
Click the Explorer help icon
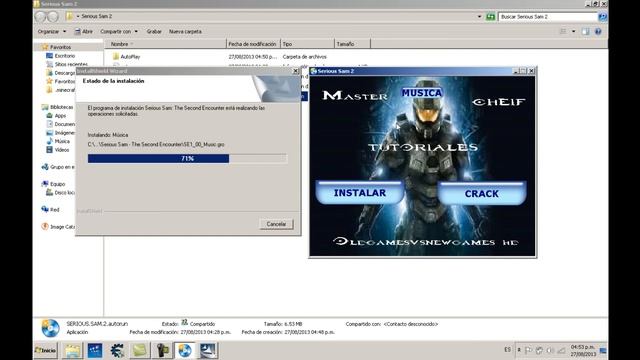pyautogui.click(x=598, y=31)
